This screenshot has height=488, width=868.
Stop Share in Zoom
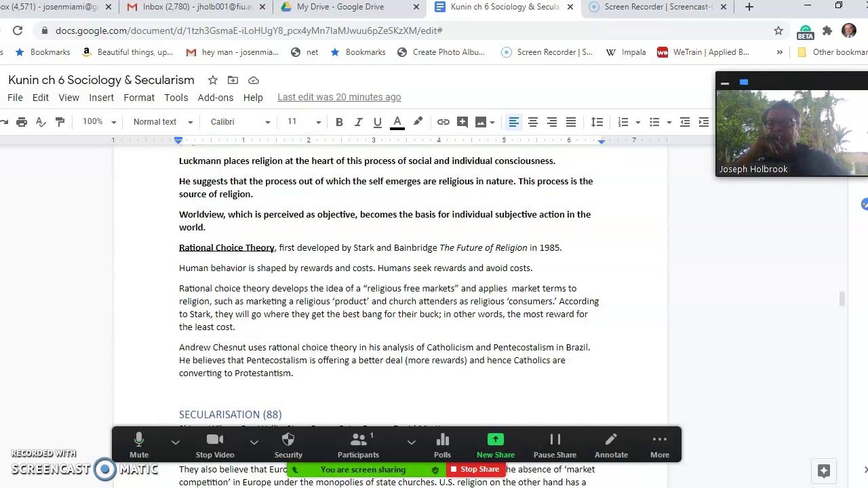point(475,469)
